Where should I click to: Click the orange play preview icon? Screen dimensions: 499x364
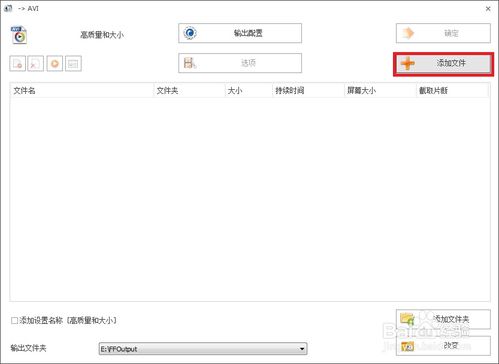tap(55, 63)
